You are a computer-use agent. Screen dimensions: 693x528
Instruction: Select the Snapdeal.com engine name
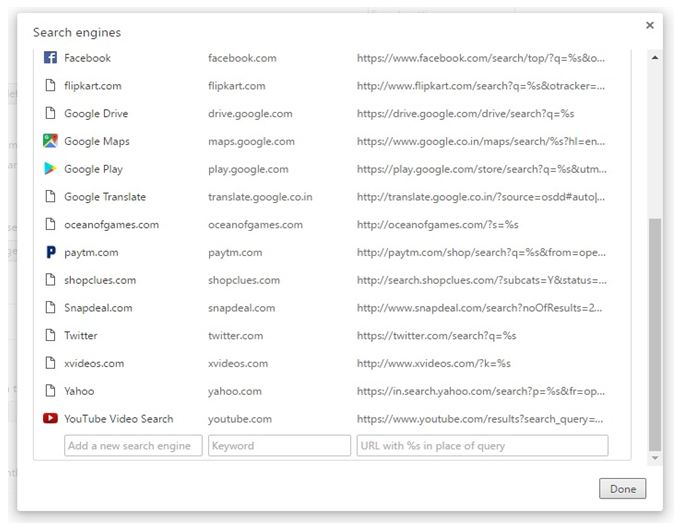click(98, 308)
